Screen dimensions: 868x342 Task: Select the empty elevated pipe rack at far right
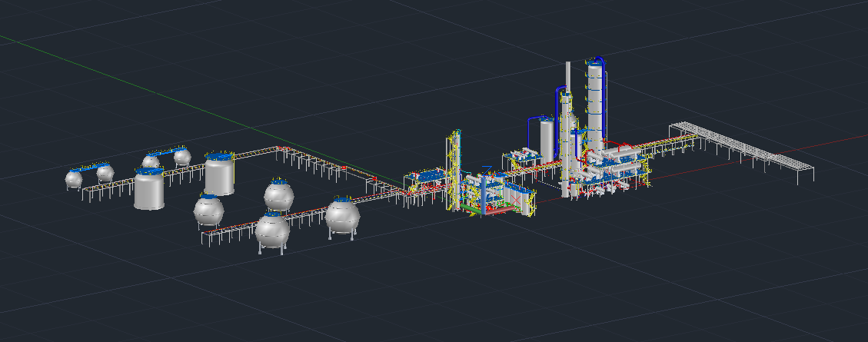coord(742,153)
